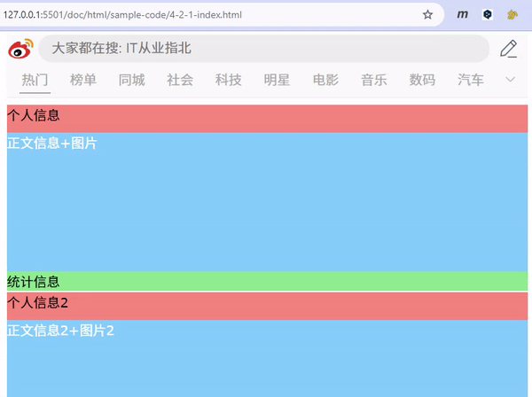Click the Weibo search input field
Screen dimensions: 532x397
[x=266, y=49]
